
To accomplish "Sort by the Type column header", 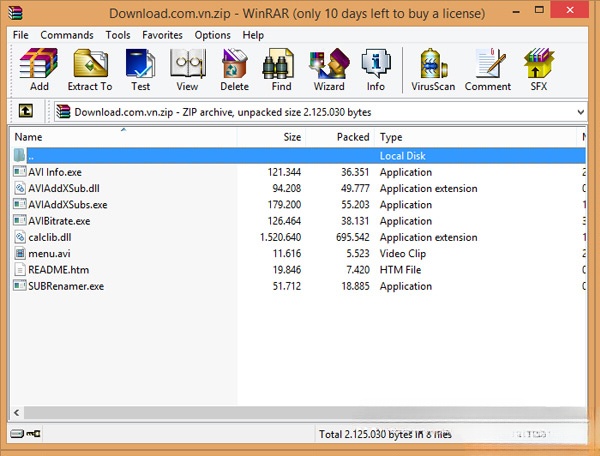I will click(x=475, y=137).
